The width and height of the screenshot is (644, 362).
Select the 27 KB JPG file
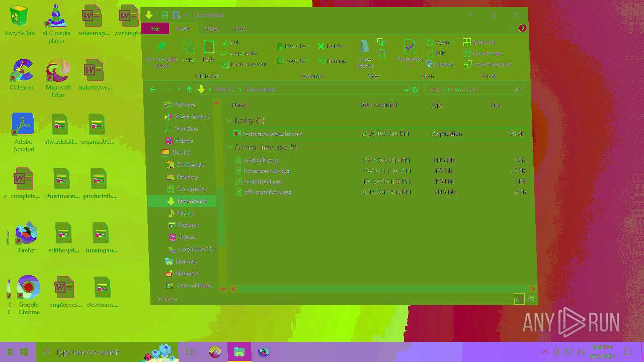click(x=381, y=171)
